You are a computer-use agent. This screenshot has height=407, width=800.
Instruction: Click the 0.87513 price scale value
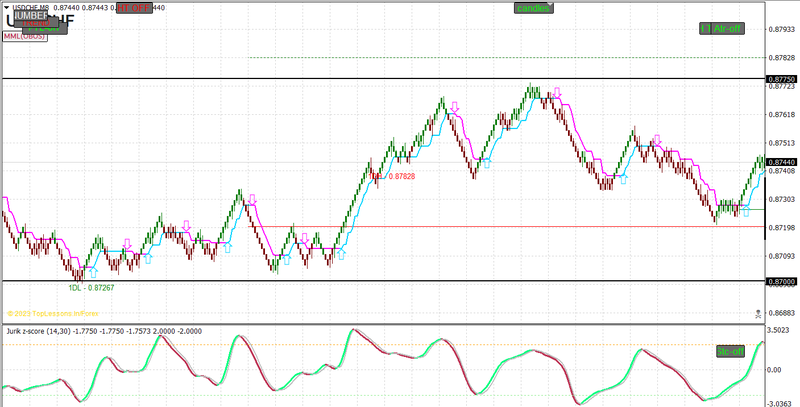pos(782,143)
